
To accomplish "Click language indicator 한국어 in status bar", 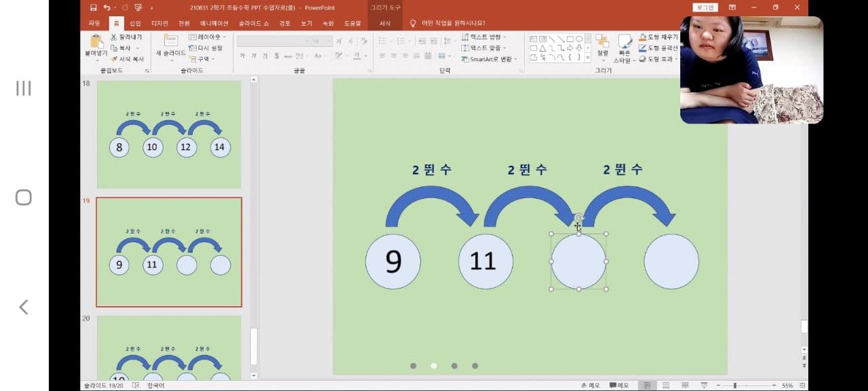I will (x=156, y=385).
